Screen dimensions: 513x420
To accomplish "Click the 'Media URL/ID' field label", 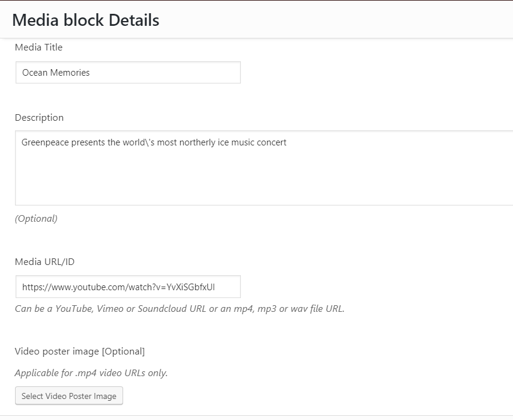I will click(45, 261).
